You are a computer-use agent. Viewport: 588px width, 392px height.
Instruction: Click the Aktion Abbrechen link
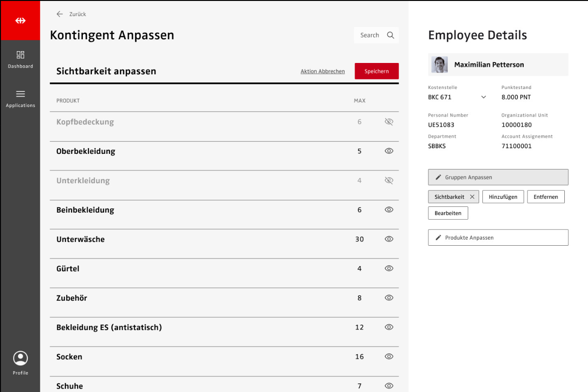tap(322, 71)
